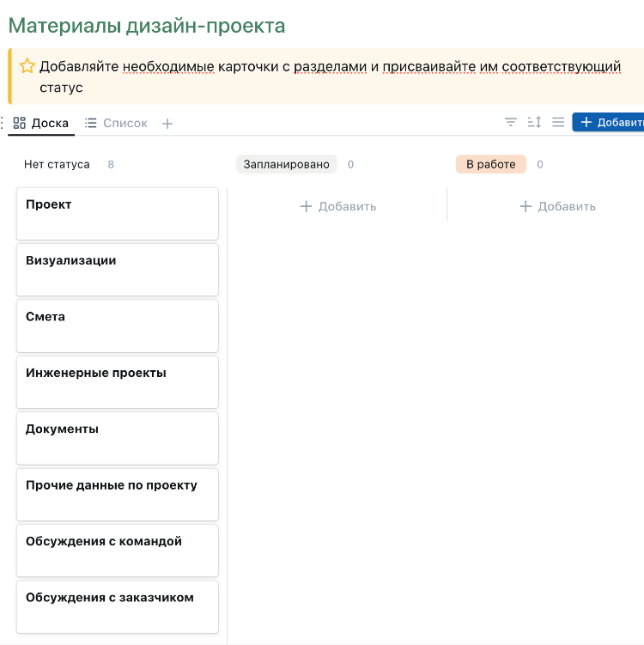Click the drag handle left of Доска tab
Viewport: 644px width, 645px height.
click(x=3, y=123)
